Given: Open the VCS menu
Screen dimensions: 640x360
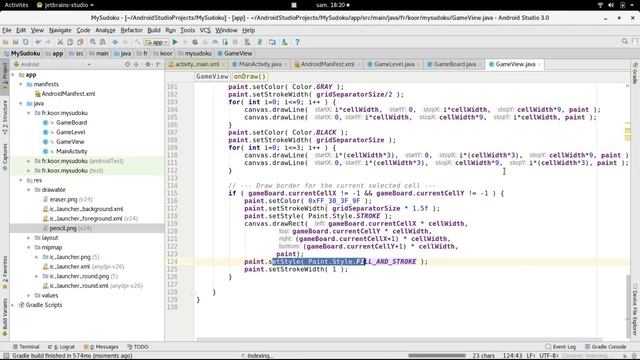Looking at the screenshot, I should tap(205, 30).
